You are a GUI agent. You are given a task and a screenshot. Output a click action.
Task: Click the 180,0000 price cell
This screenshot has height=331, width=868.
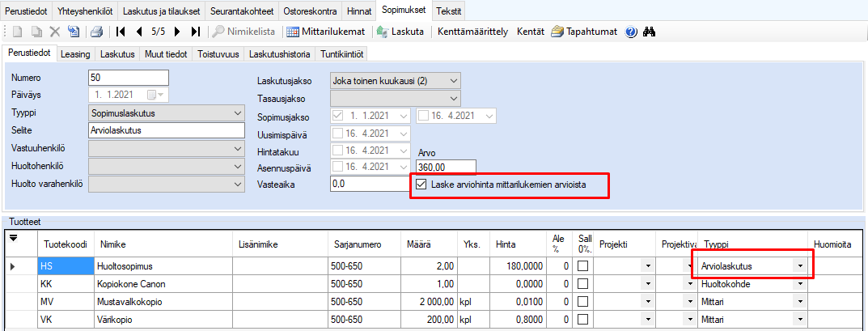click(519, 266)
